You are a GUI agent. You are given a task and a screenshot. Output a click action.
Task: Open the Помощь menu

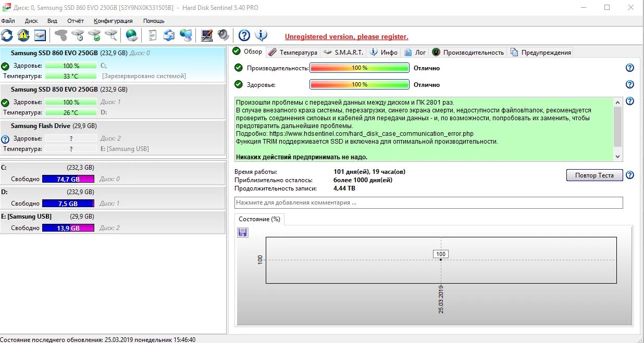point(154,21)
